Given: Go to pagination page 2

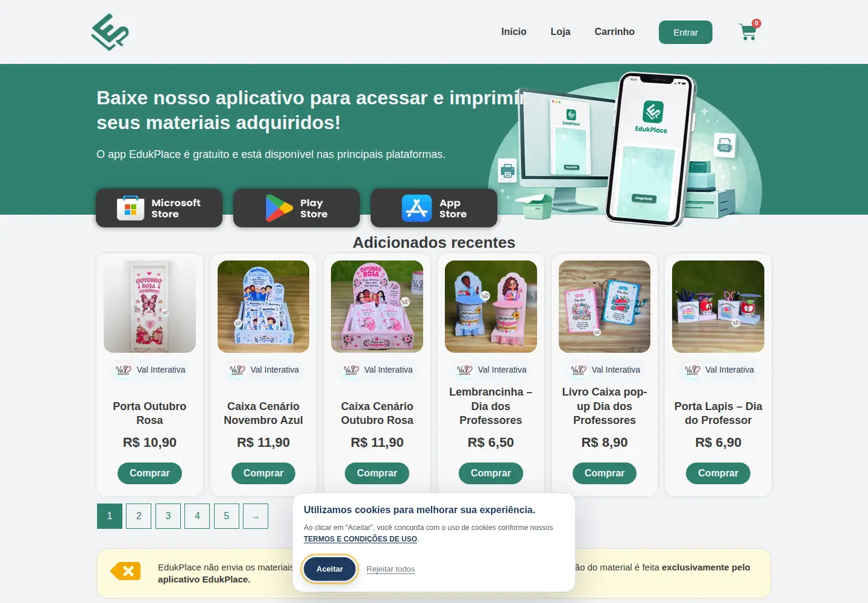Looking at the screenshot, I should tap(139, 516).
